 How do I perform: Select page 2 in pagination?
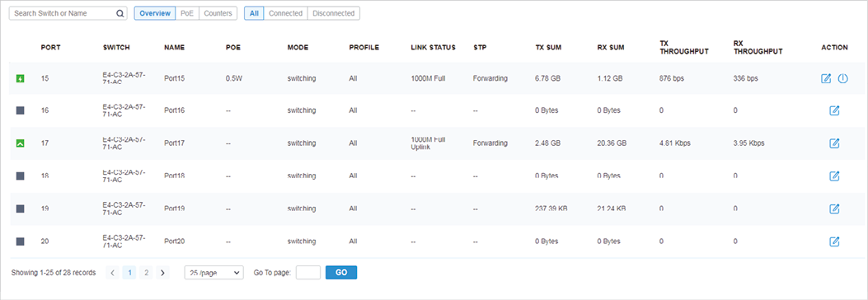pos(146,272)
